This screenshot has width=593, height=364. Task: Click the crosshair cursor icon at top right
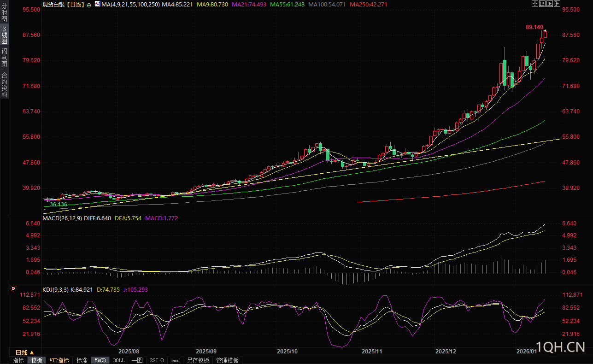(x=535, y=4)
